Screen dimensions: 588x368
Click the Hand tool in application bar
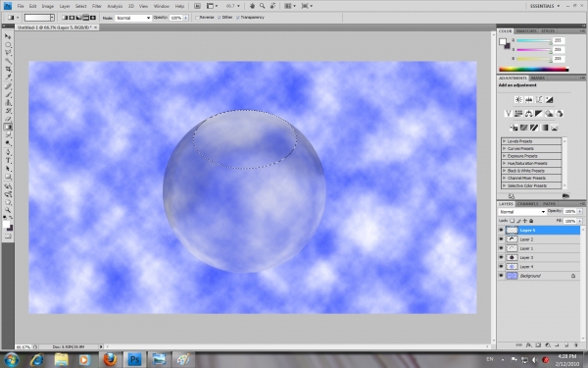click(253, 6)
